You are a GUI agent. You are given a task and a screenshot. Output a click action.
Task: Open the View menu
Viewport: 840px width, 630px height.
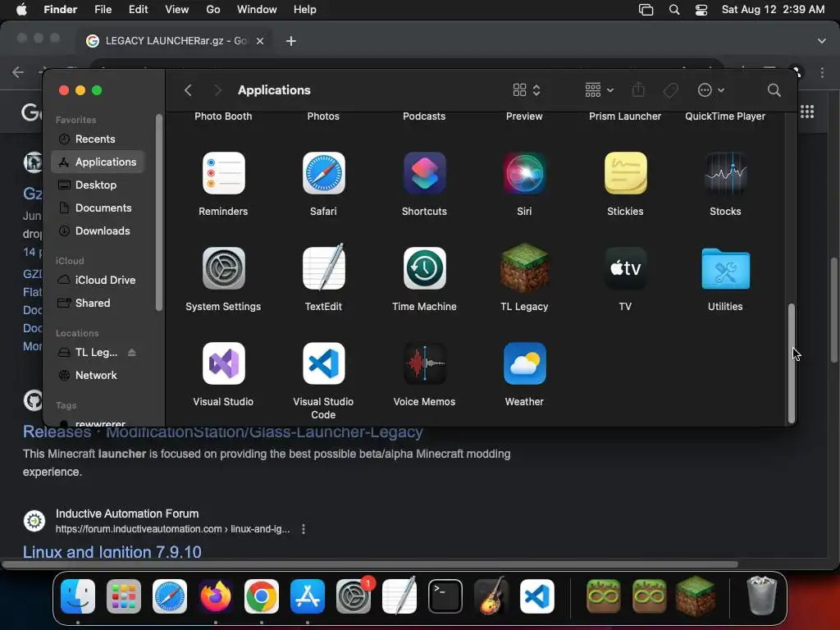coord(177,10)
